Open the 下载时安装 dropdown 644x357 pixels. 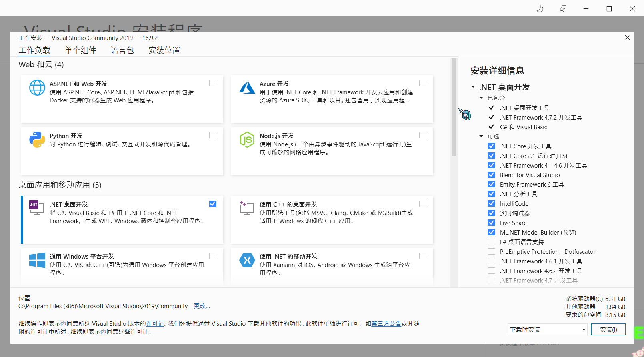pos(548,329)
